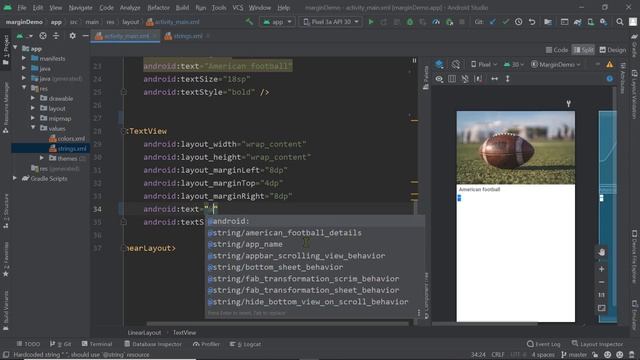Viewport: 640px width, 360px height.
Task: Click the green Run app button
Action: coord(371,22)
